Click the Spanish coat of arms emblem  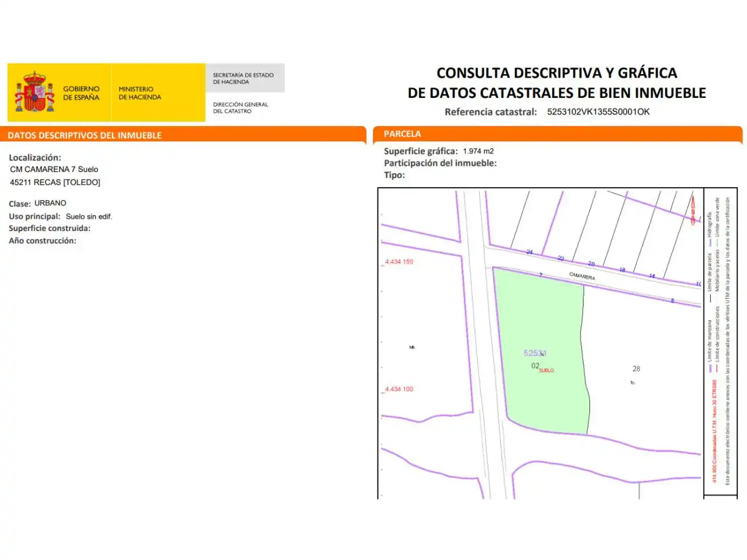tap(34, 92)
